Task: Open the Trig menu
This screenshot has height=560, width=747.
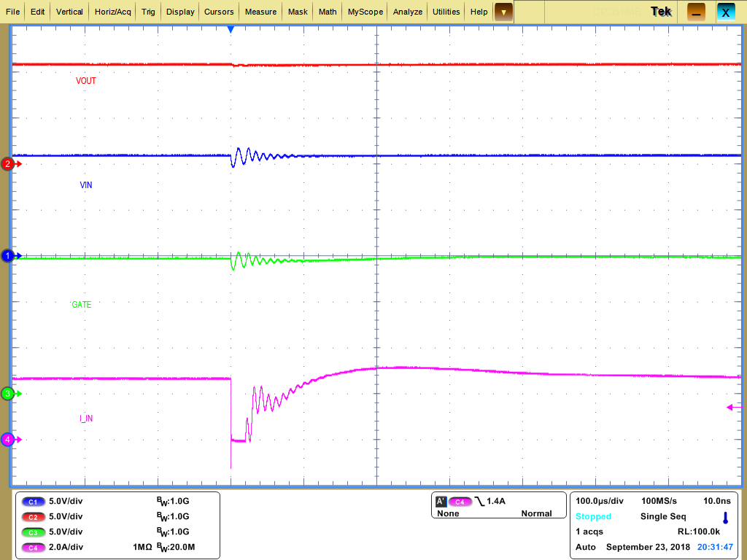Action: pyautogui.click(x=148, y=12)
